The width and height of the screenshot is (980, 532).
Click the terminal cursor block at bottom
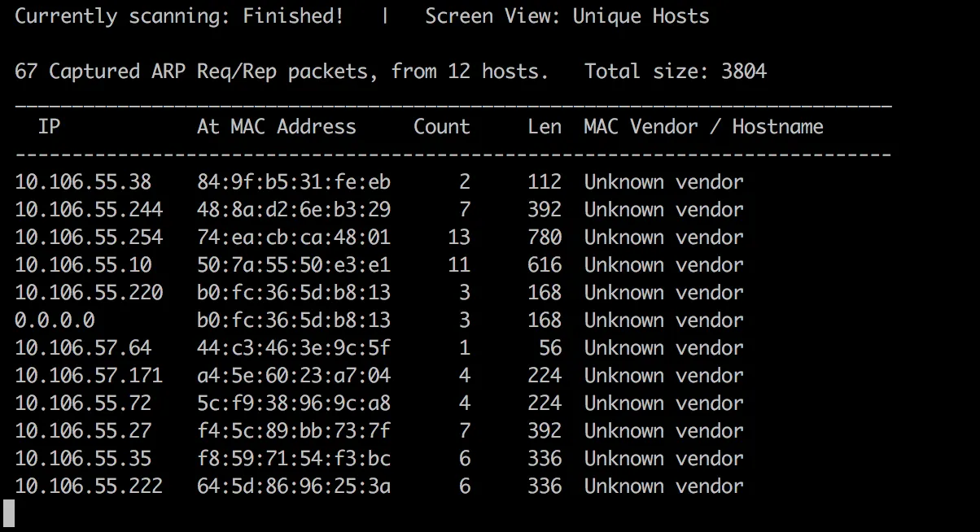(9, 512)
